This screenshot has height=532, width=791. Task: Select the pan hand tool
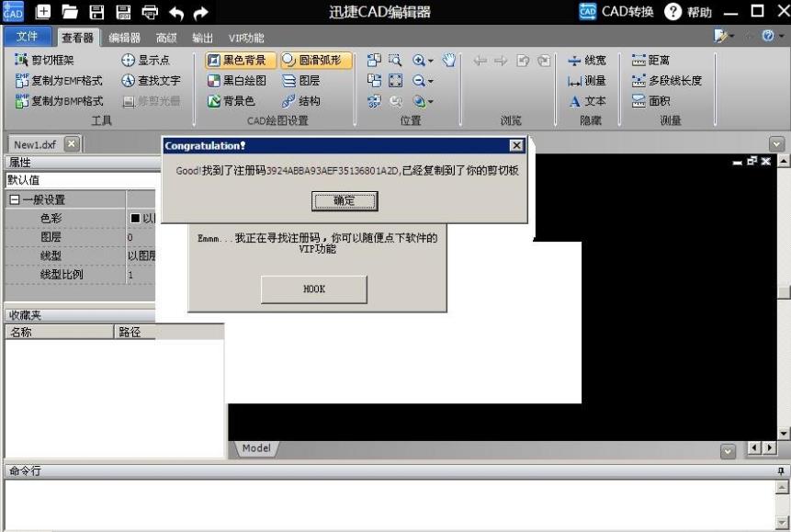[448, 60]
